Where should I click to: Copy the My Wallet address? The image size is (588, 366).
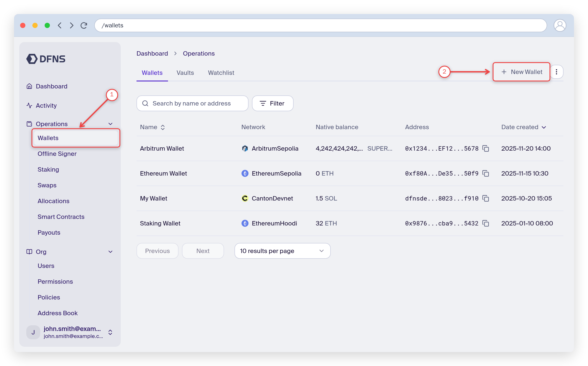pos(486,198)
